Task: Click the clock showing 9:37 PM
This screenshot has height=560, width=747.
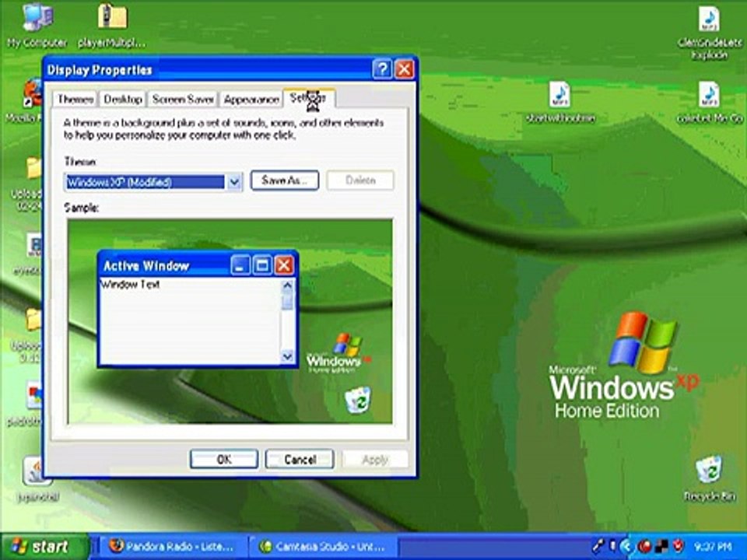Action: point(713,546)
